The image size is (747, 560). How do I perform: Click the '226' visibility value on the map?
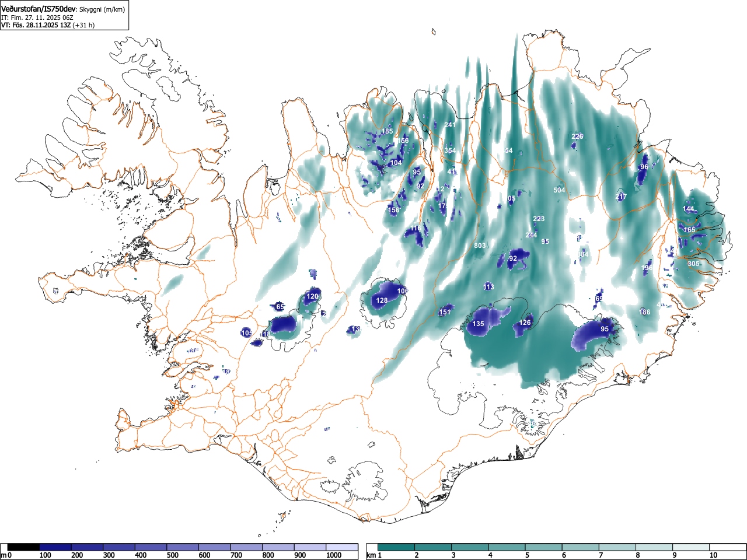(x=577, y=136)
